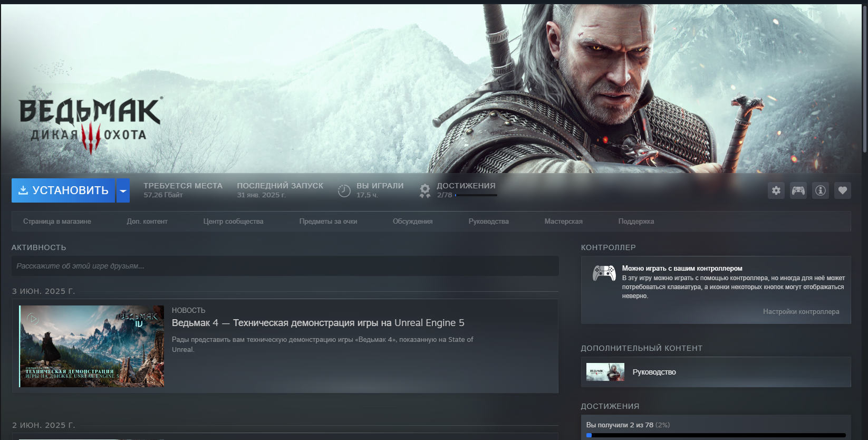
Task: Click the КОНТРОЛЛЕР section heading
Action: [609, 247]
